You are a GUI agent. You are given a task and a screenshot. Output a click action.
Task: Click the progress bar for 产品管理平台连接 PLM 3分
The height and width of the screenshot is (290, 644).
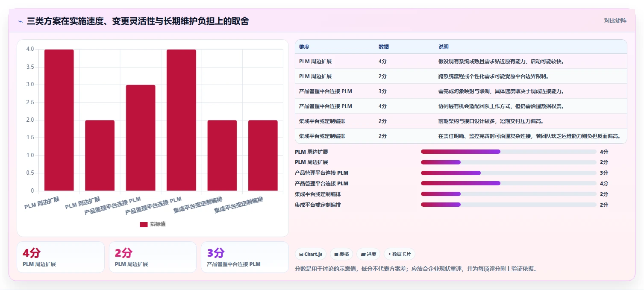[509, 173]
